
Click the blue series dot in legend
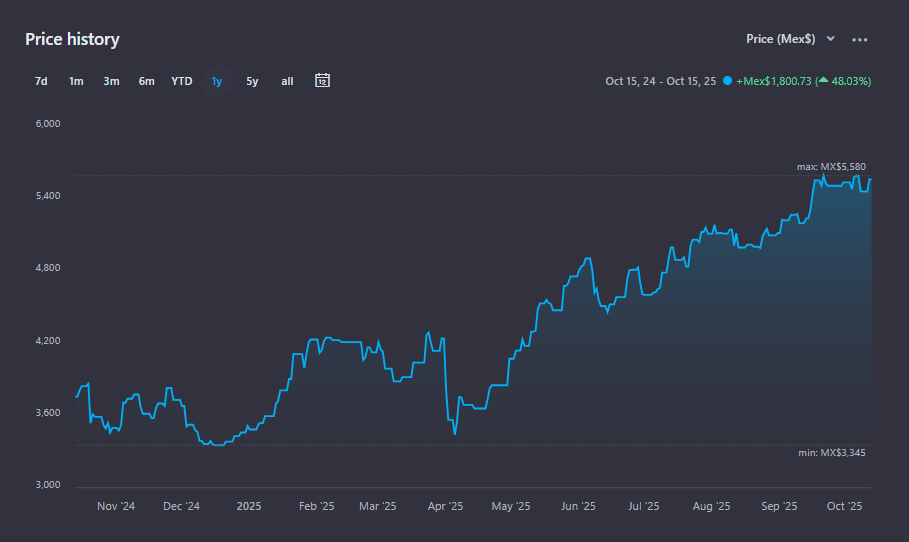point(727,81)
